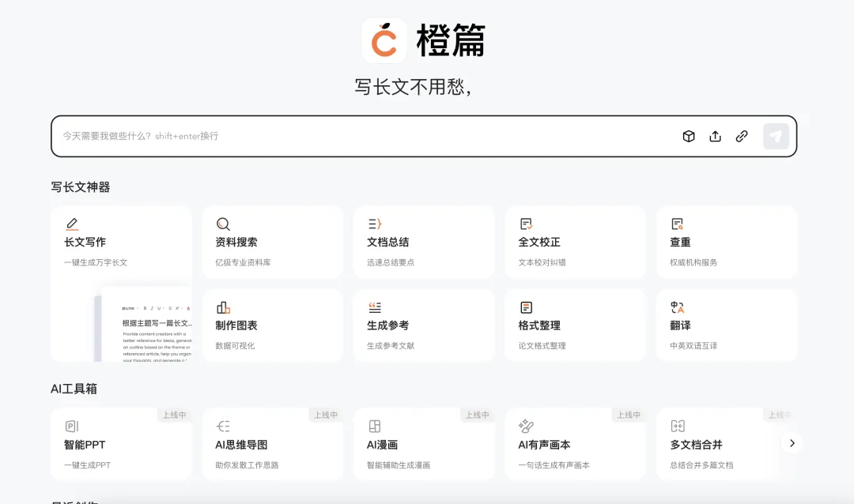Click the 制作图表 bar chart icon
This screenshot has height=504, width=854.
coord(223,307)
